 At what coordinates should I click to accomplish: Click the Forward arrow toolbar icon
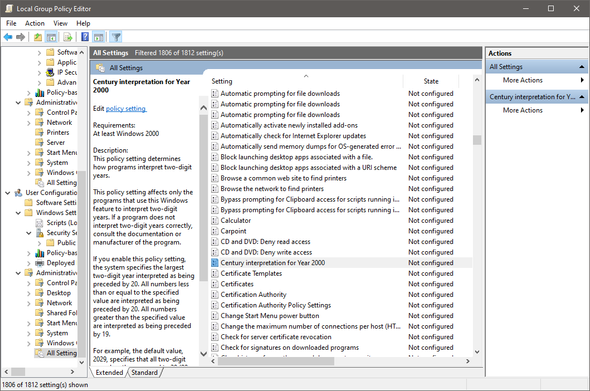(21, 37)
